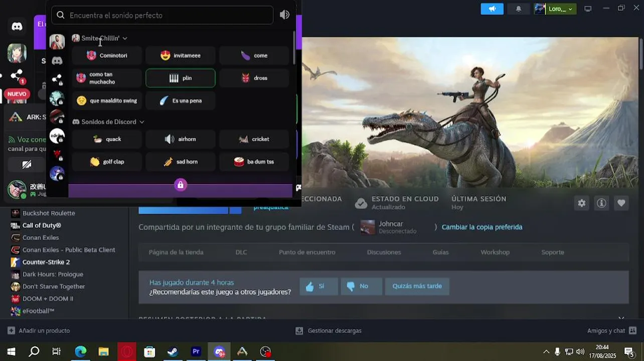Play the airhorn sound
This screenshot has height=361, width=644.
click(181, 139)
